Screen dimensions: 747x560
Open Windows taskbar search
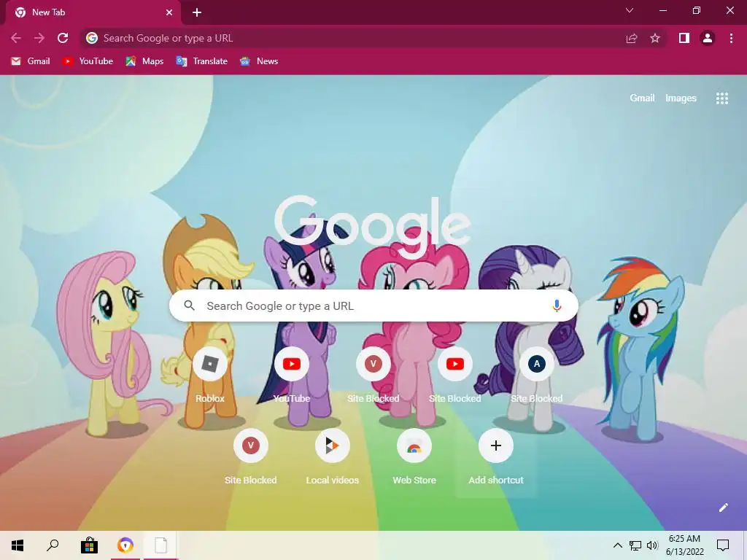[x=53, y=545]
